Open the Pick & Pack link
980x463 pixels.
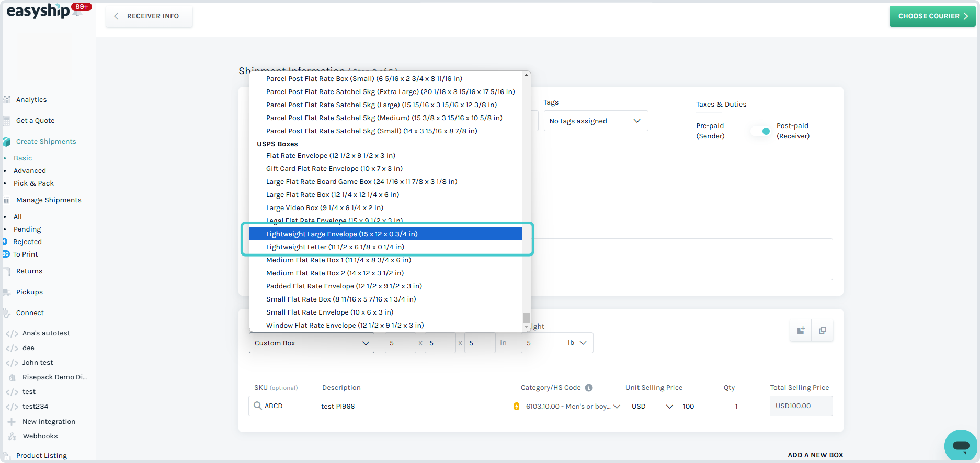coord(33,183)
